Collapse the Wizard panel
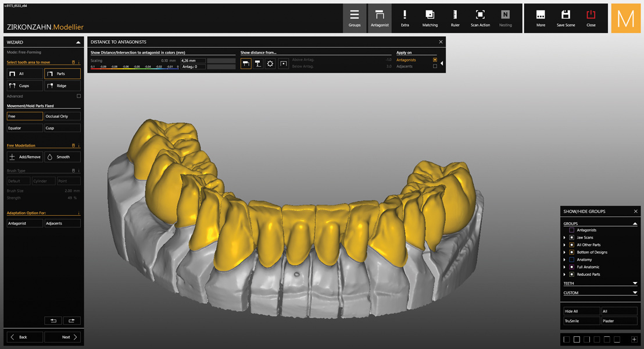The height and width of the screenshot is (349, 644). click(78, 42)
